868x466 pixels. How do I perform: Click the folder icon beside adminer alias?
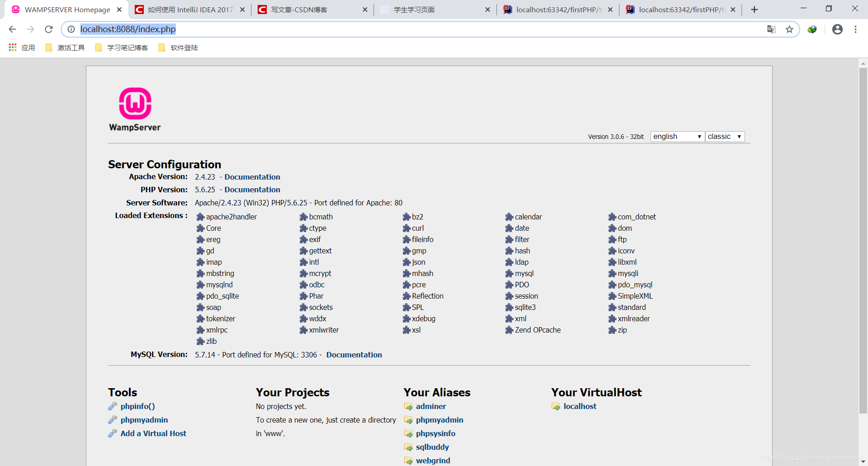(408, 406)
